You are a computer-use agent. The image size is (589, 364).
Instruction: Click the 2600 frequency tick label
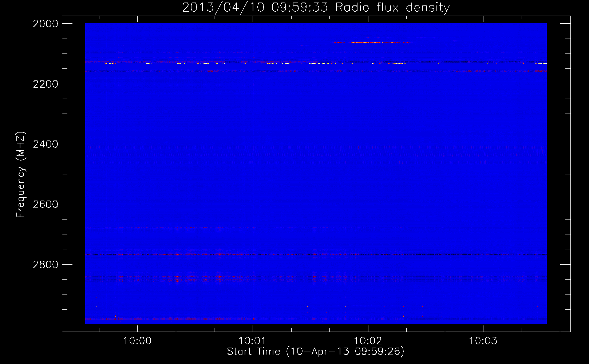[x=46, y=204]
